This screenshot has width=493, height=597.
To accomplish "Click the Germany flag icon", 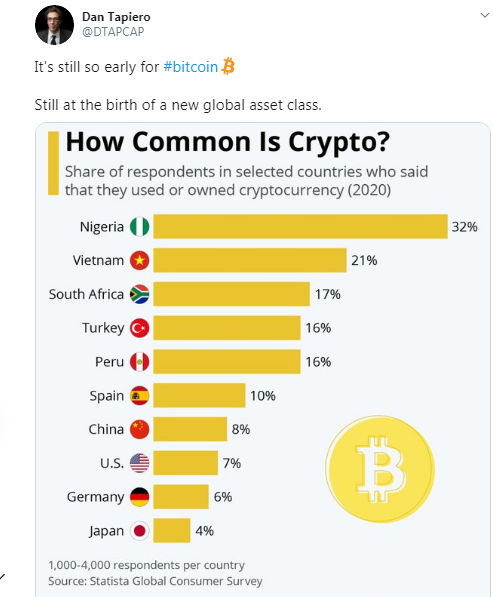I will [x=139, y=497].
